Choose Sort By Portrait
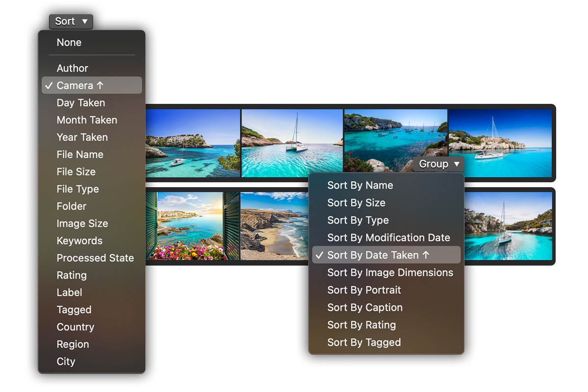588x392 pixels. coord(386,290)
